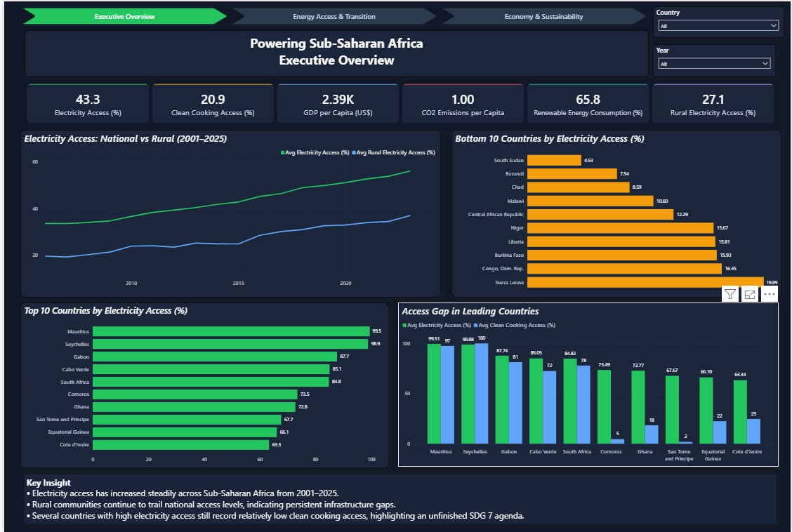Click 'Bottom 10 Countries by Electricity Access' title
792x532 pixels.
click(x=550, y=139)
